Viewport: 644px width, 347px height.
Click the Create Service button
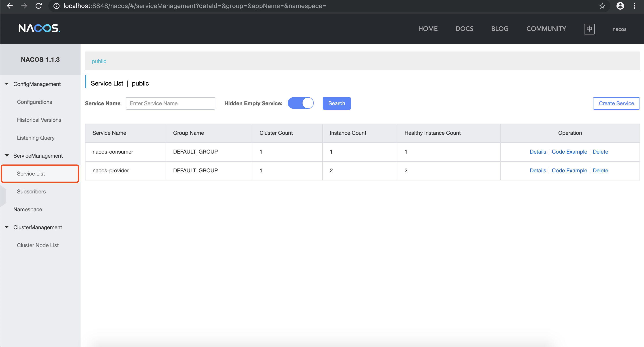click(616, 103)
